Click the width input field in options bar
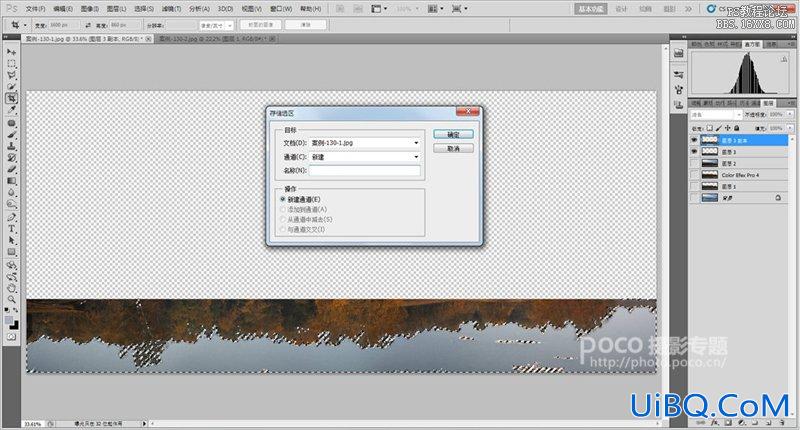Image resolution: width=800 pixels, height=430 pixels. click(x=63, y=25)
